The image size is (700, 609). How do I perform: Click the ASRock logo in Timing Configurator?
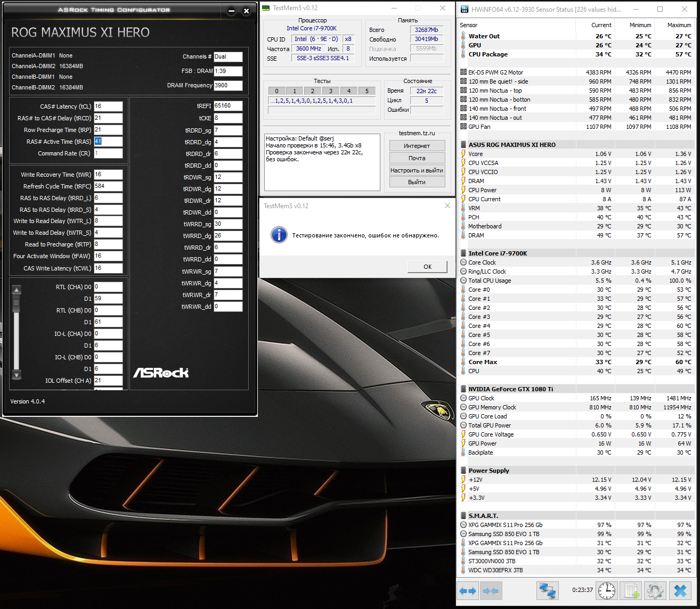(x=161, y=373)
